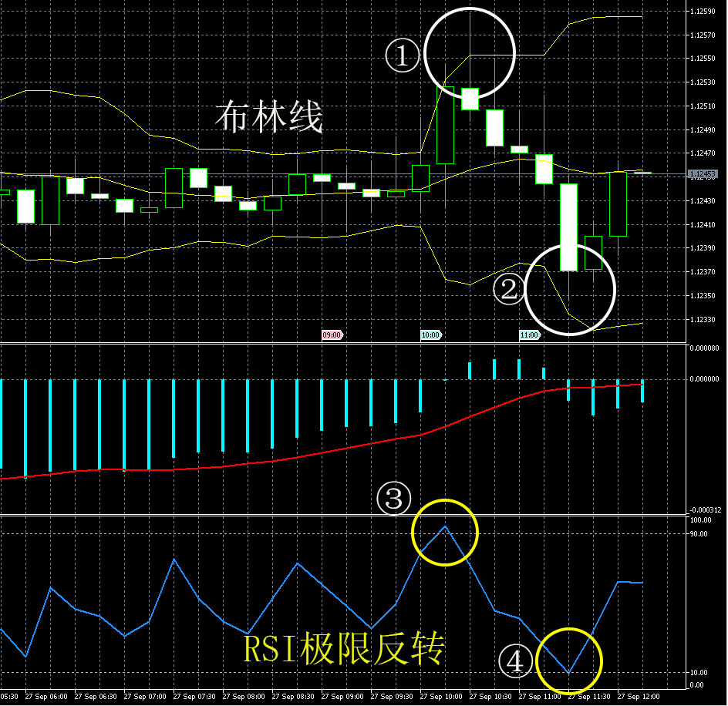Click the white circle marked ②

click(x=569, y=290)
